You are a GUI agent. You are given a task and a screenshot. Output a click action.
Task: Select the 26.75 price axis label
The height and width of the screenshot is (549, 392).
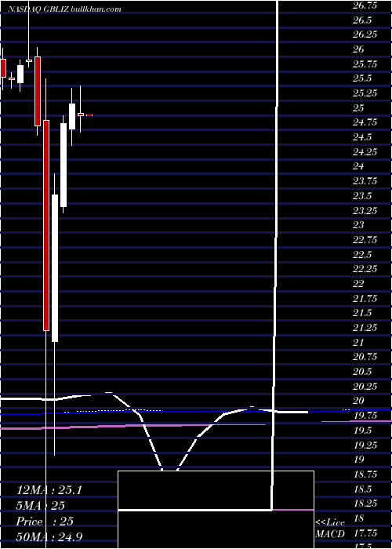[x=365, y=5]
